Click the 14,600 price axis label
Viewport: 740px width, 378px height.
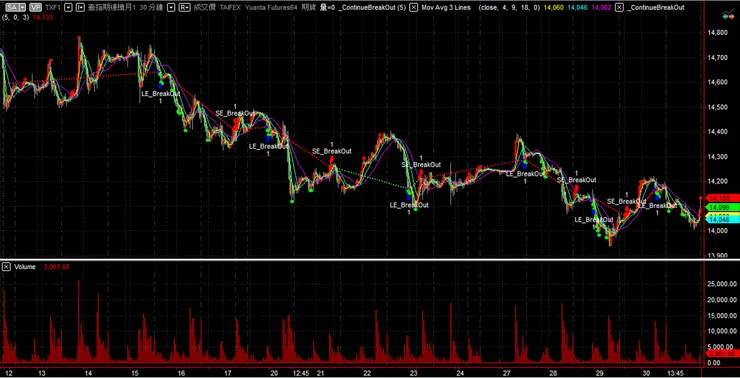pos(717,82)
